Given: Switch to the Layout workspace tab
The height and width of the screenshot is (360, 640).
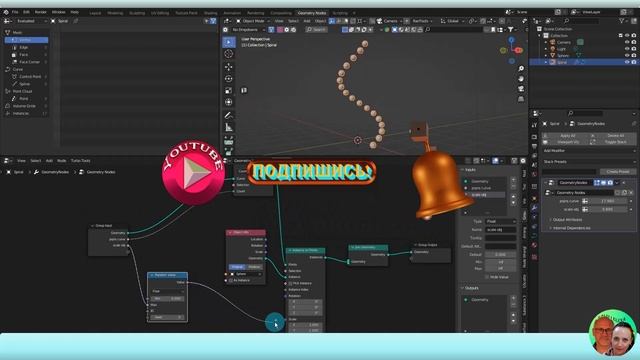Looking at the screenshot, I should coord(95,13).
